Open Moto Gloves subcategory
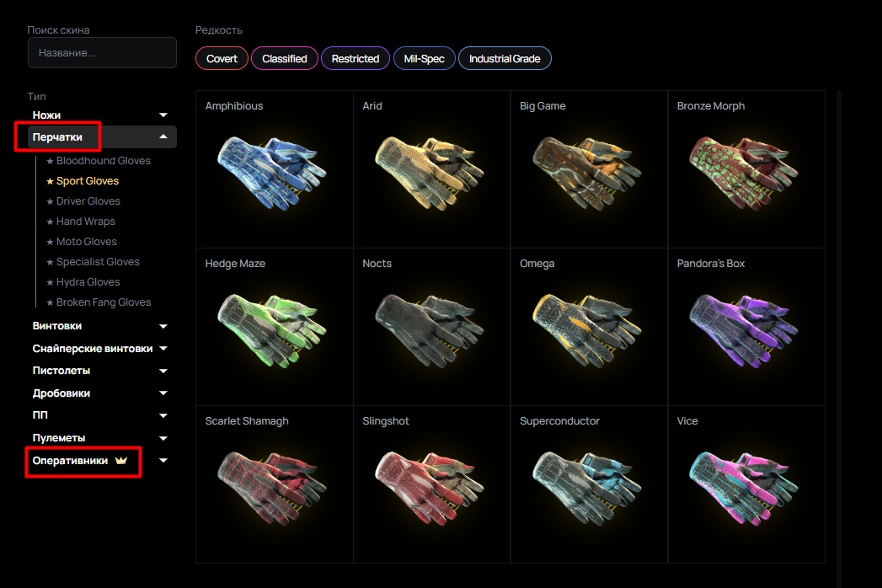 [x=82, y=242]
